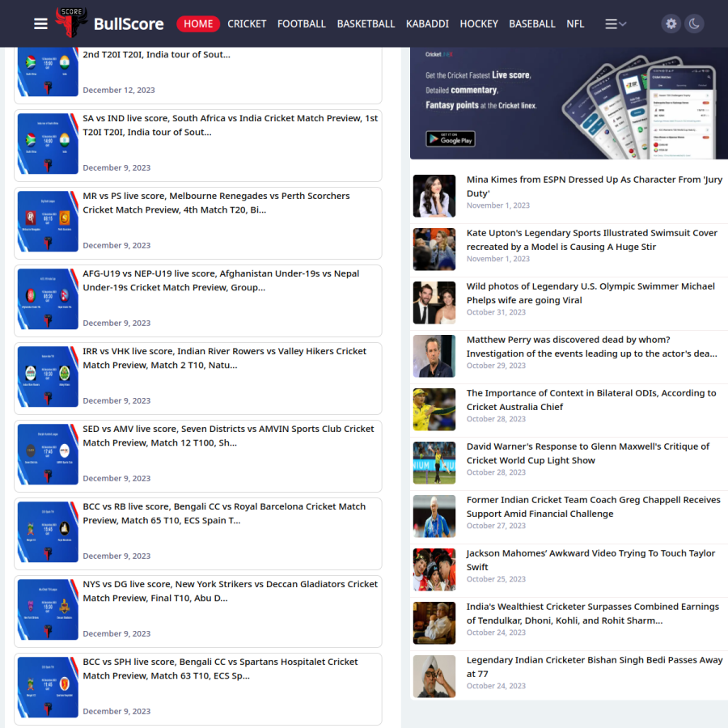Open 2nd T20I India tour article
The width and height of the screenshot is (728, 728).
(x=156, y=54)
